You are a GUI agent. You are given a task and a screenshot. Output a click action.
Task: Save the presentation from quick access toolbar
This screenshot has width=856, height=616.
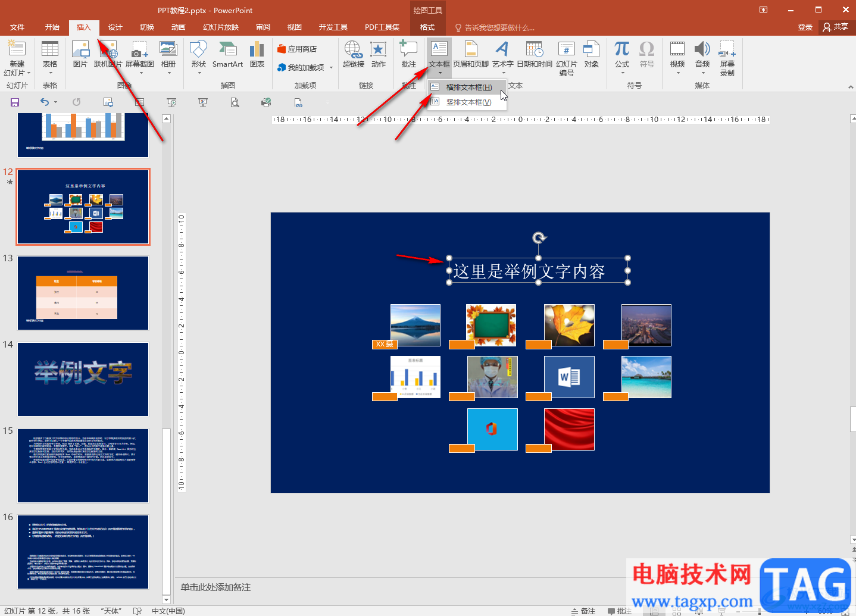point(15,102)
